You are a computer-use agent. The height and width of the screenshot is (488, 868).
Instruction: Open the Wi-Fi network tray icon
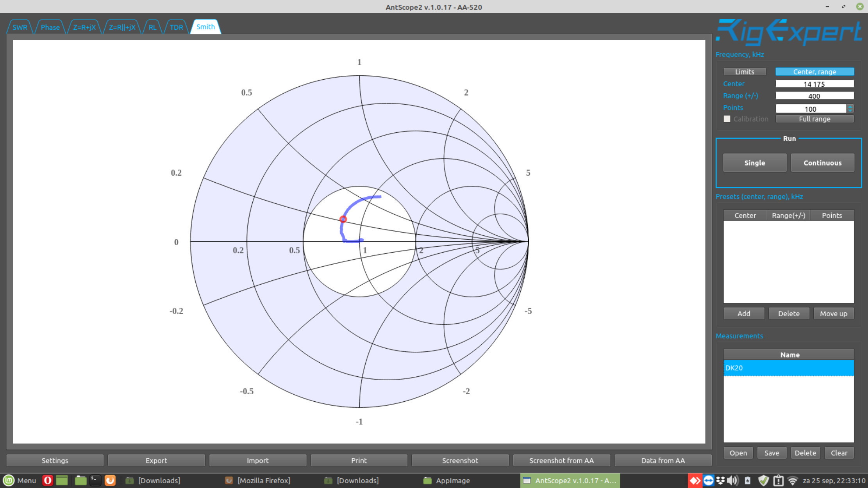(x=792, y=480)
